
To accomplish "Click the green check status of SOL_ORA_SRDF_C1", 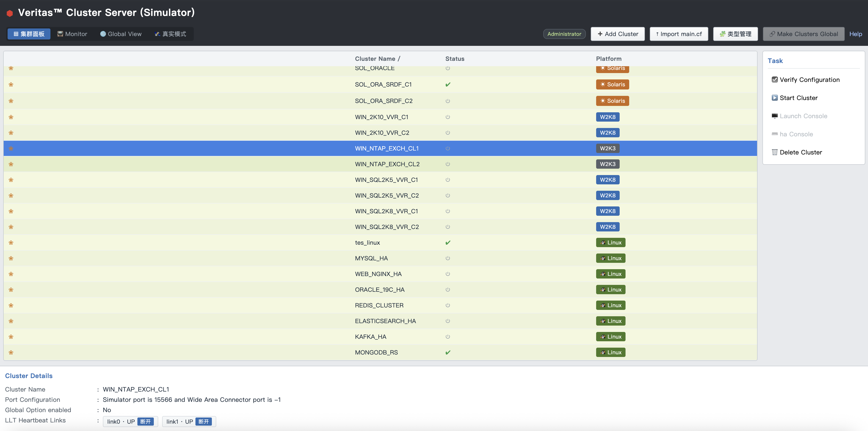I will click(448, 84).
